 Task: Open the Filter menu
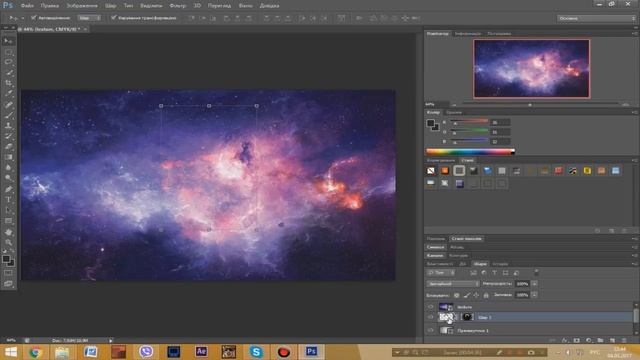tap(177, 6)
